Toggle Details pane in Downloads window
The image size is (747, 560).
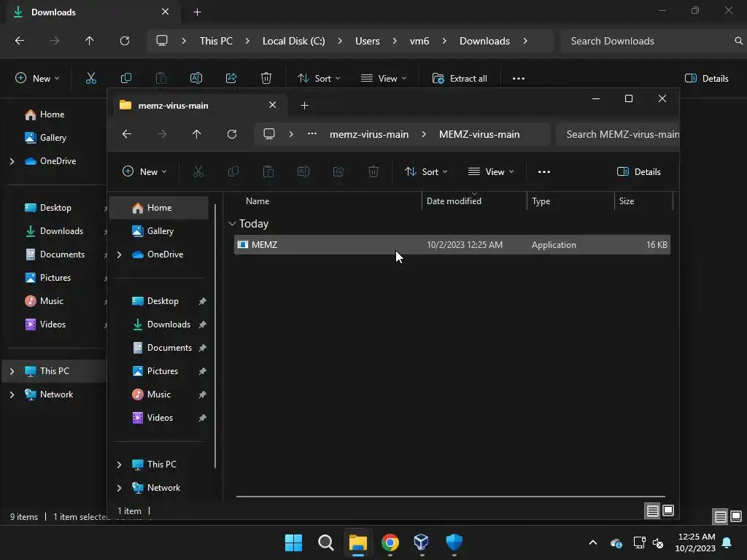pyautogui.click(x=706, y=79)
